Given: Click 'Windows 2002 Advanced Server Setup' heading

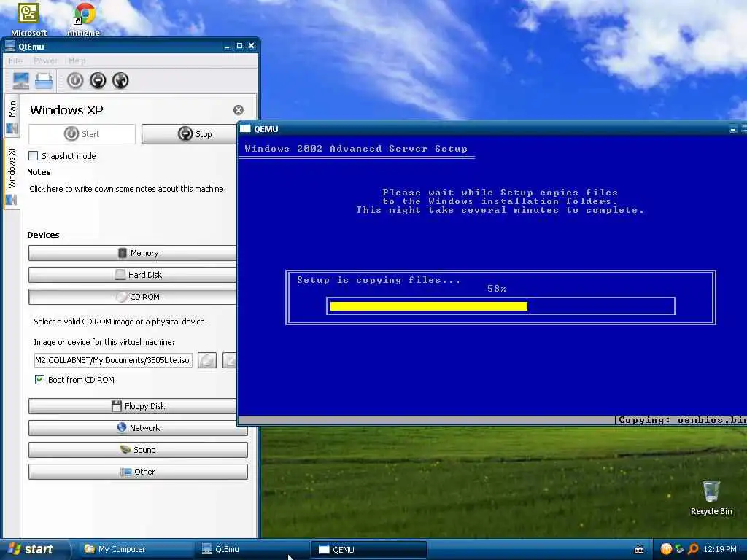Looking at the screenshot, I should [356, 149].
